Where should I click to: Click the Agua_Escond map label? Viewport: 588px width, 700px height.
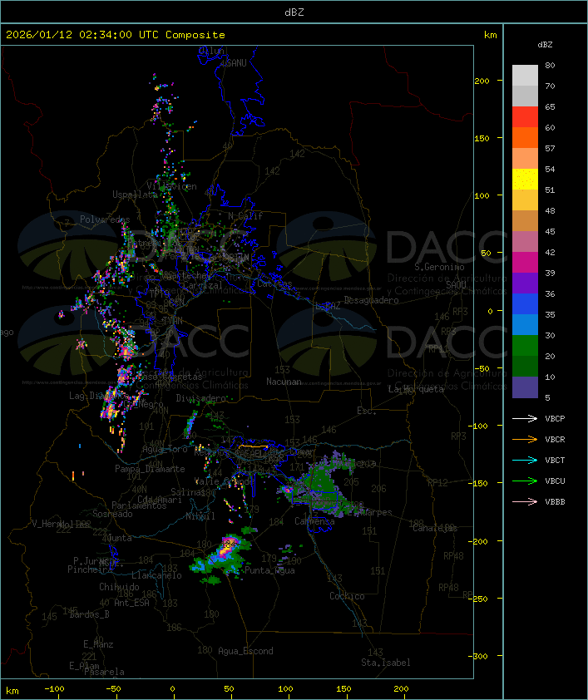click(245, 651)
